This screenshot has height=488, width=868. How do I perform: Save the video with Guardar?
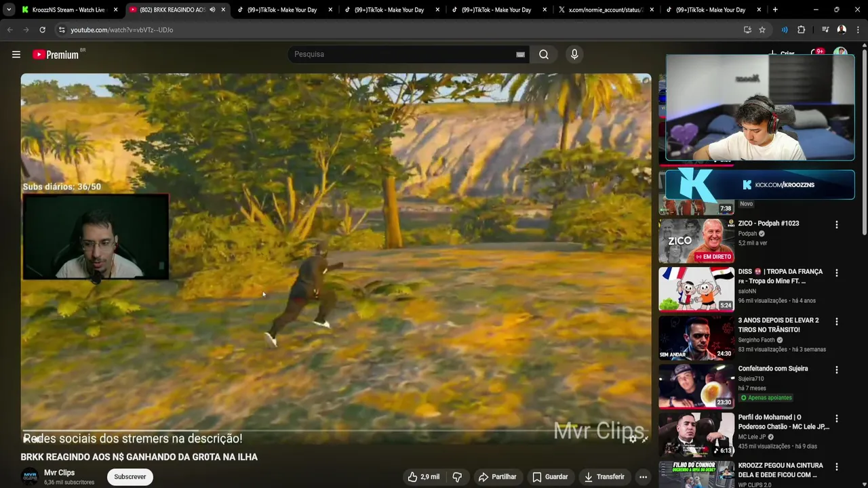coord(550,476)
